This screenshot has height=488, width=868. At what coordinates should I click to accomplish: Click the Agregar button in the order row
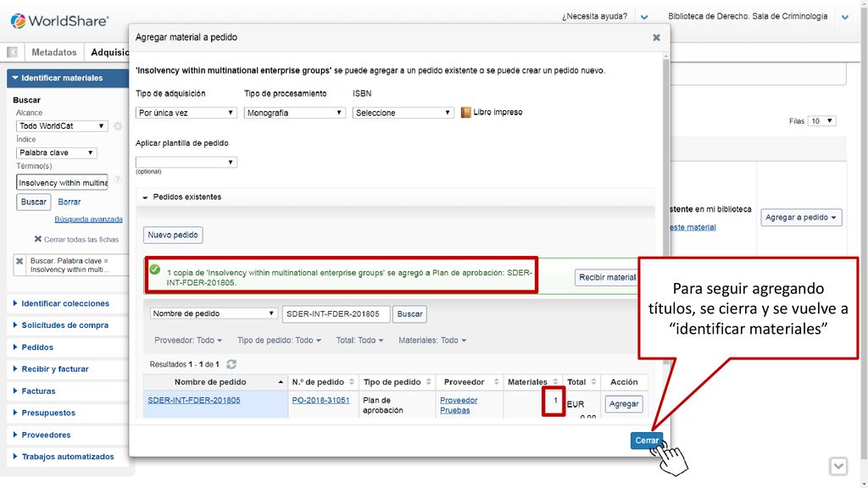[623, 404]
